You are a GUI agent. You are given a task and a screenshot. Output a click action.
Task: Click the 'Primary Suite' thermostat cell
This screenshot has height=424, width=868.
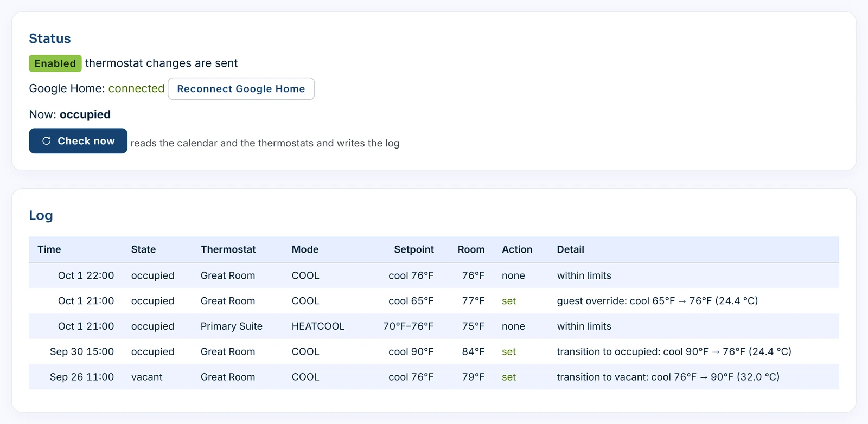pos(232,326)
